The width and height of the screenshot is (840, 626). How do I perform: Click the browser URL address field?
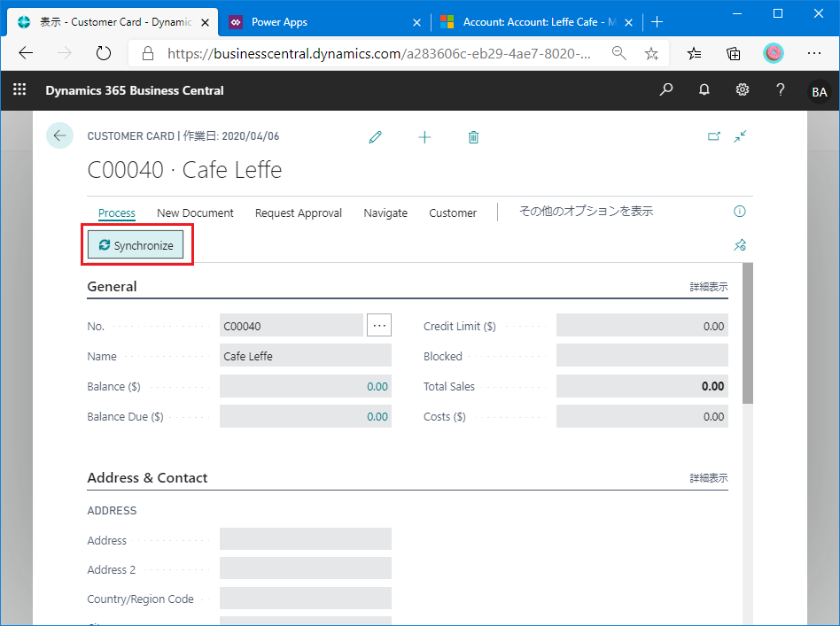coord(379,53)
